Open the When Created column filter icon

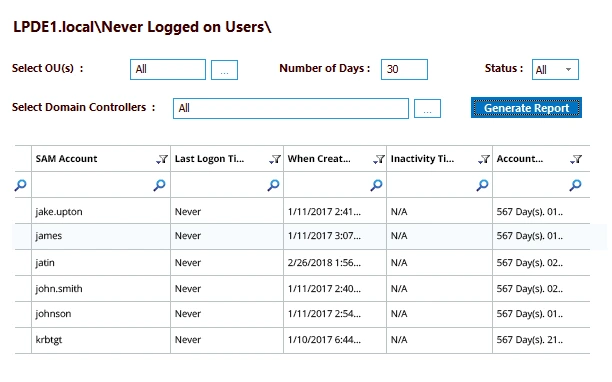(x=379, y=159)
